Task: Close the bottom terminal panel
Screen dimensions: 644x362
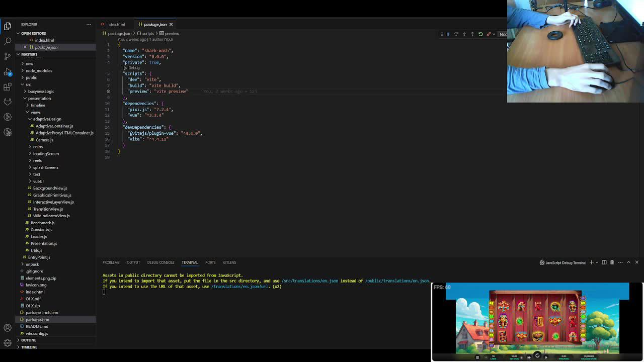Action: (636, 262)
